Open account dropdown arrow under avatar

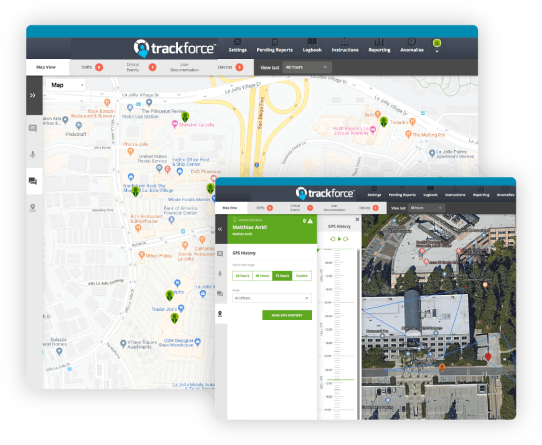tap(437, 51)
